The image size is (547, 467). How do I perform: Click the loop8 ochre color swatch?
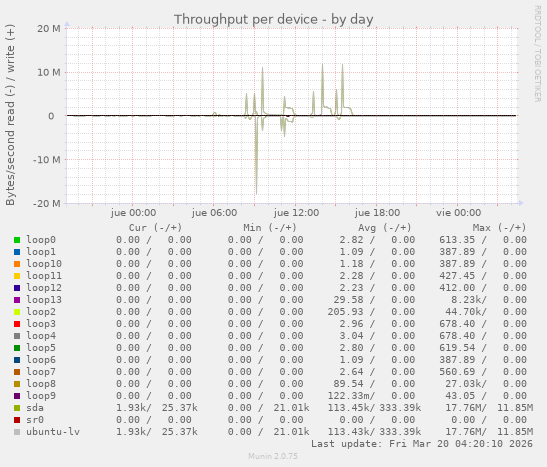[17, 384]
